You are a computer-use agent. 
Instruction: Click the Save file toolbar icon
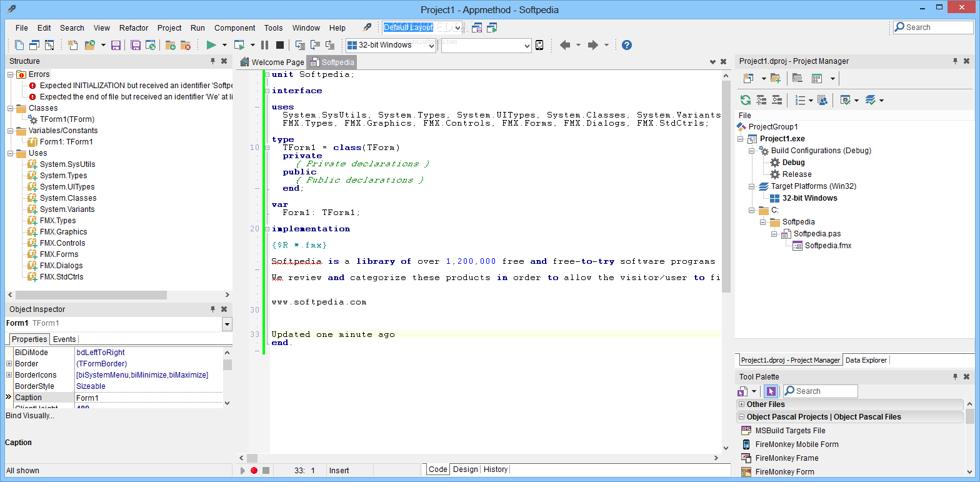coord(116,45)
